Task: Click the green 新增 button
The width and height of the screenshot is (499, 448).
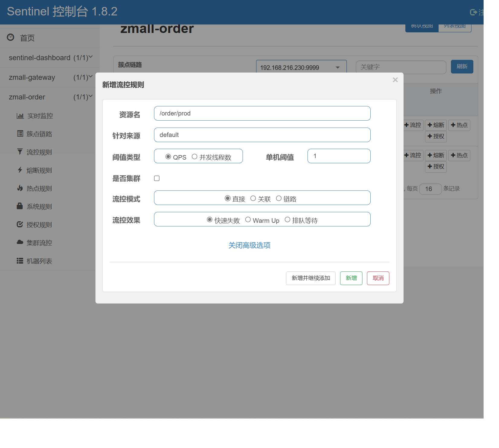Action: click(351, 278)
